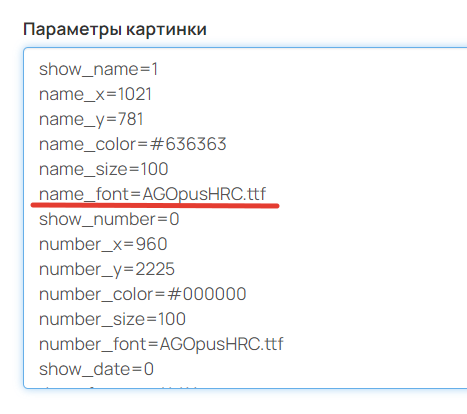Image resolution: width=467 pixels, height=414 pixels.
Task: Click the line 'name_x=1021'
Action: coord(95,94)
